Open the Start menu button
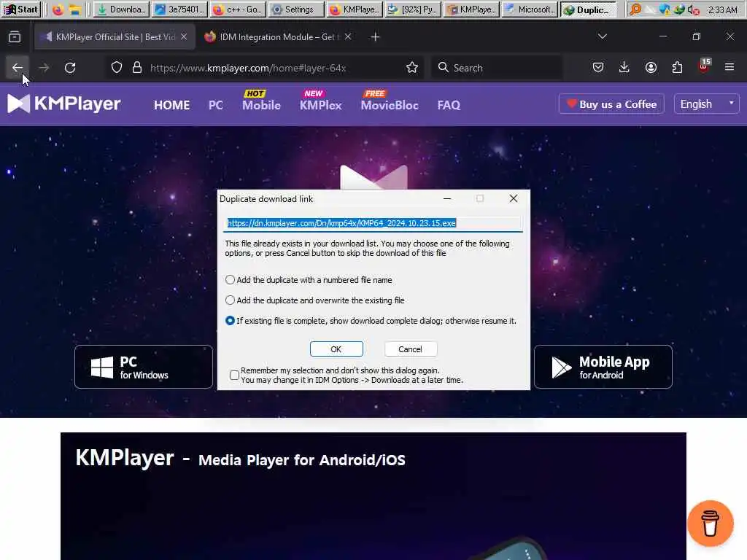 21,9
